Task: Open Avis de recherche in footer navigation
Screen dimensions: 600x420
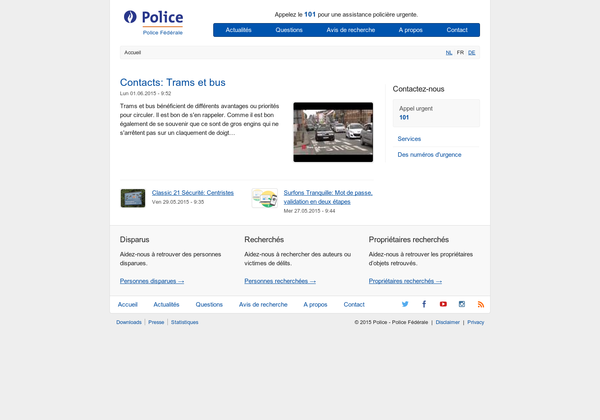Action: 263,305
